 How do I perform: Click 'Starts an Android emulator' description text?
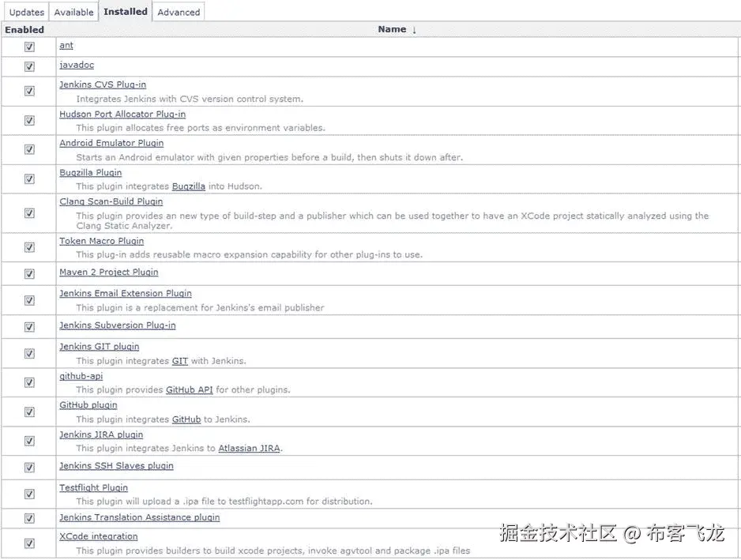(x=269, y=157)
